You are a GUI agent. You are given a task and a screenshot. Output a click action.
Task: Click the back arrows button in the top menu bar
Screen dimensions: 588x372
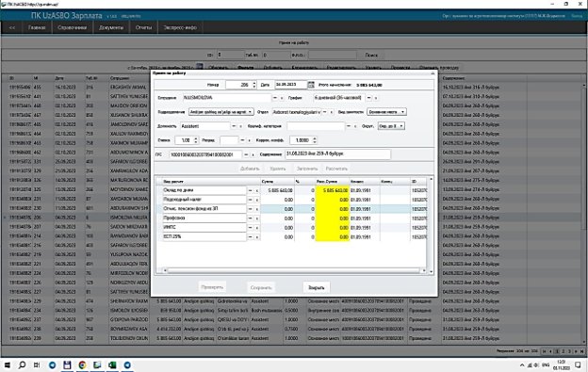[12, 27]
